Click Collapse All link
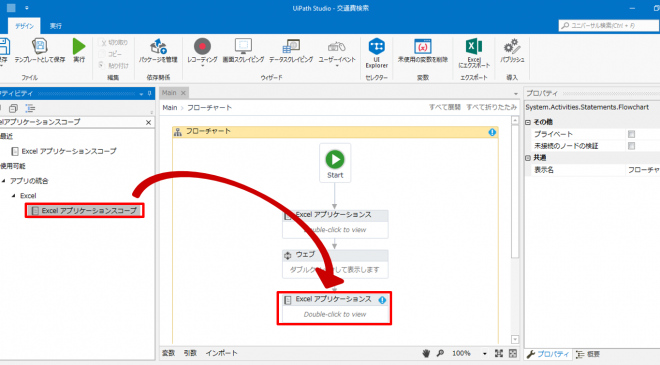The image size is (660, 365). click(x=491, y=107)
